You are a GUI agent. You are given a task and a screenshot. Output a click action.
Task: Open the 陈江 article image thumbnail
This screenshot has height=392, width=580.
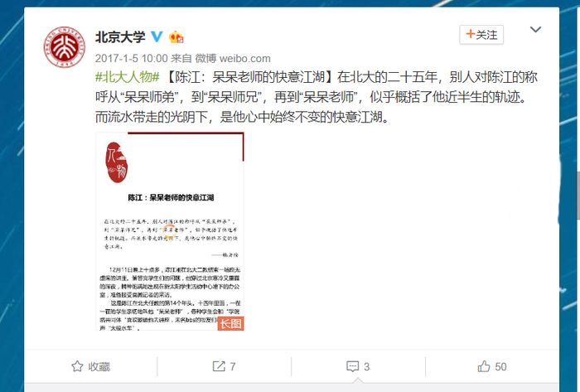point(170,231)
